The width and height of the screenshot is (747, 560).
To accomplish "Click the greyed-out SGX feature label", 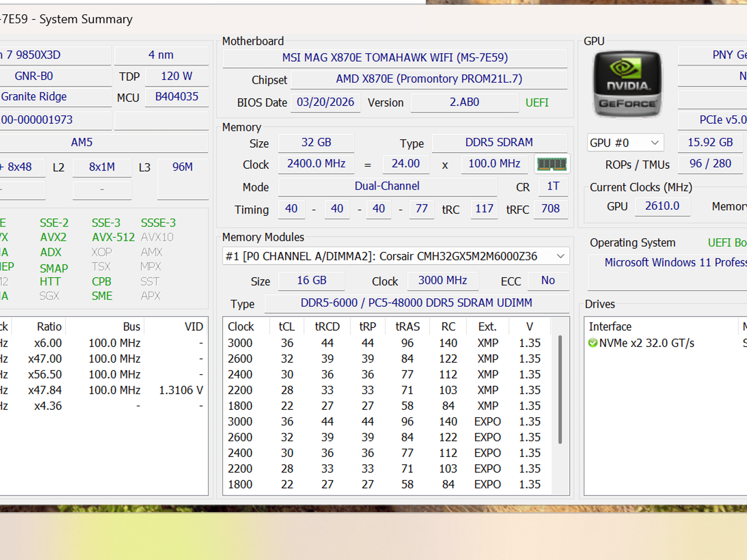I will point(49,296).
